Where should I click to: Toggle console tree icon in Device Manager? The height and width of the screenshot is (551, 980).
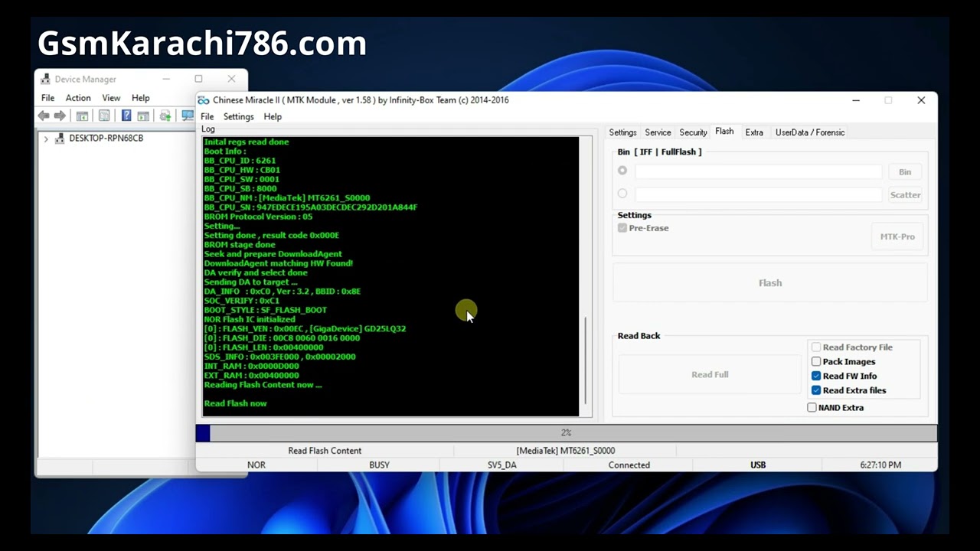82,116
